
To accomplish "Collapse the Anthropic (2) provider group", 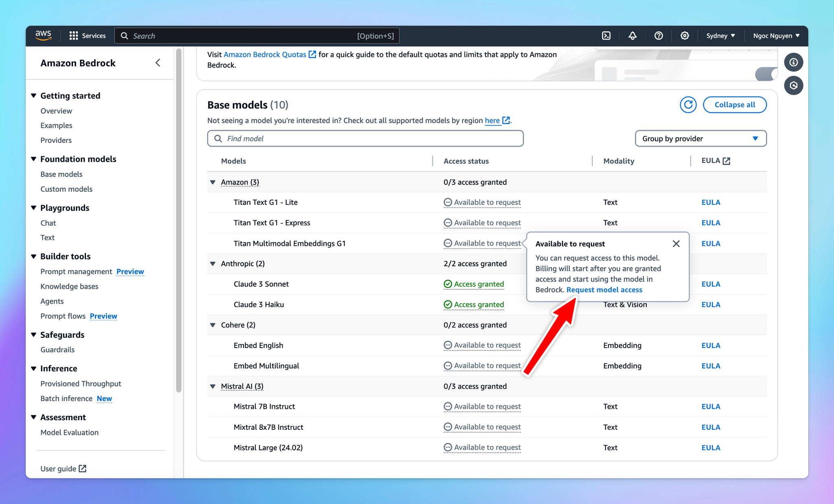I will 213,264.
